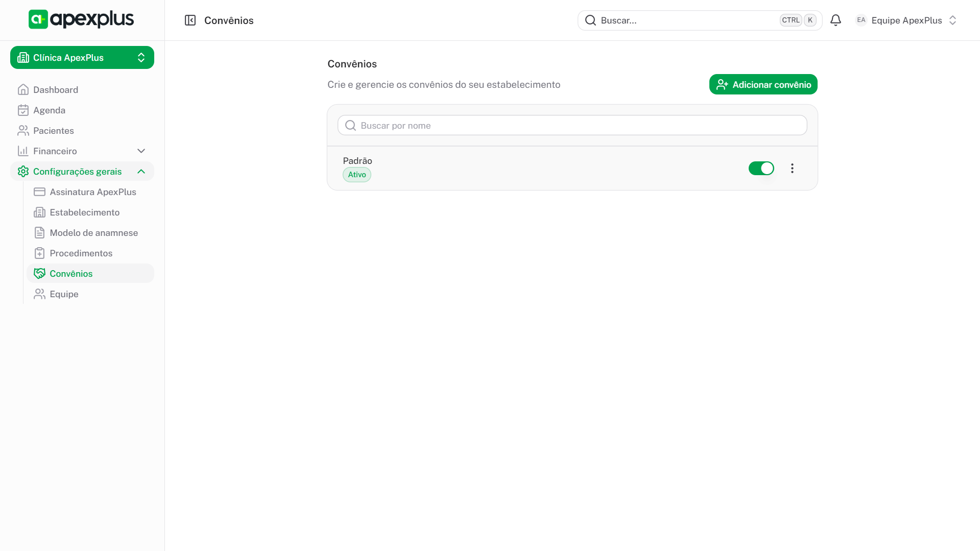Click the Buscar por nome field
The width and height of the screenshot is (980, 551).
click(572, 126)
